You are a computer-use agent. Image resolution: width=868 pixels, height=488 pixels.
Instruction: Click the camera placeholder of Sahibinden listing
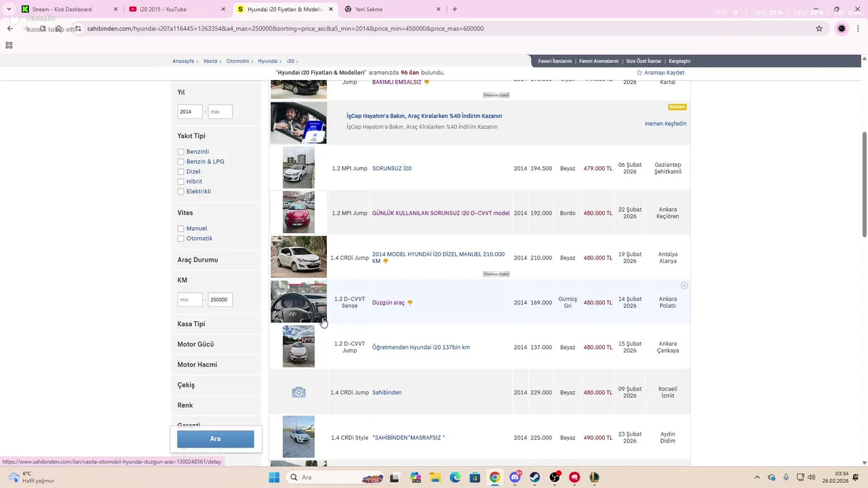click(x=298, y=392)
